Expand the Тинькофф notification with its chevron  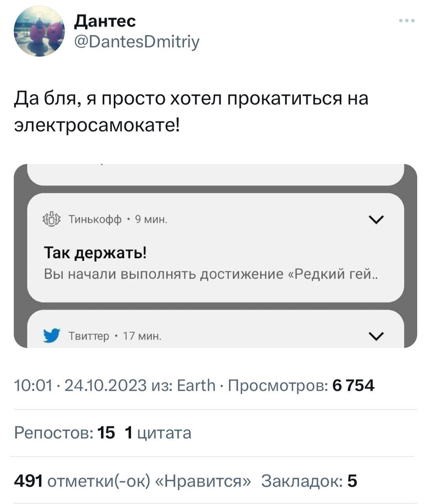tap(376, 219)
